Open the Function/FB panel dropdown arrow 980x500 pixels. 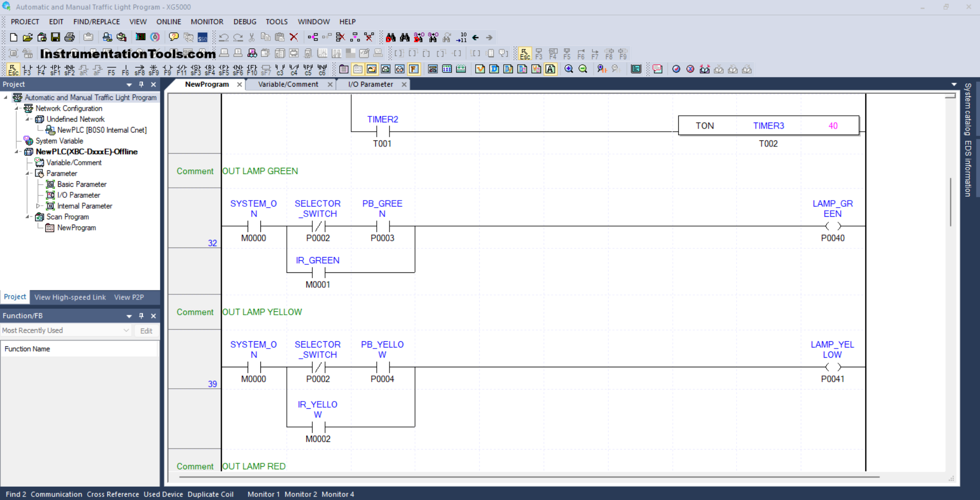pyautogui.click(x=129, y=316)
